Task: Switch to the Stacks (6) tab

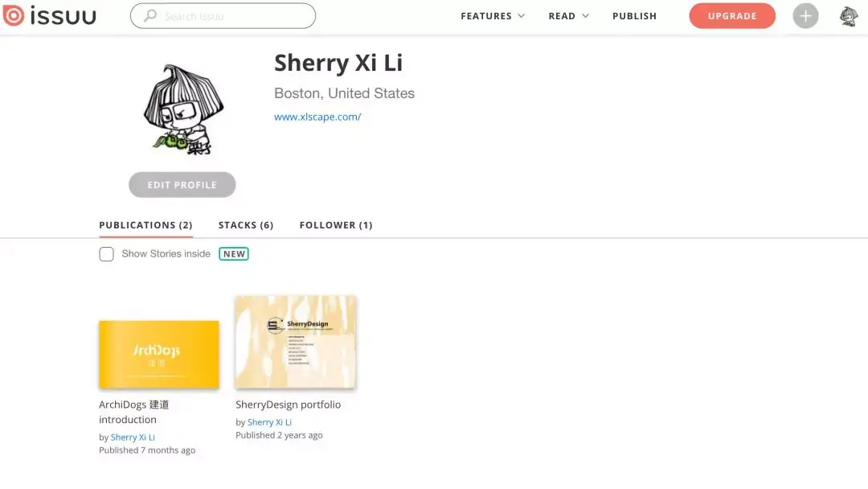Action: pos(246,225)
